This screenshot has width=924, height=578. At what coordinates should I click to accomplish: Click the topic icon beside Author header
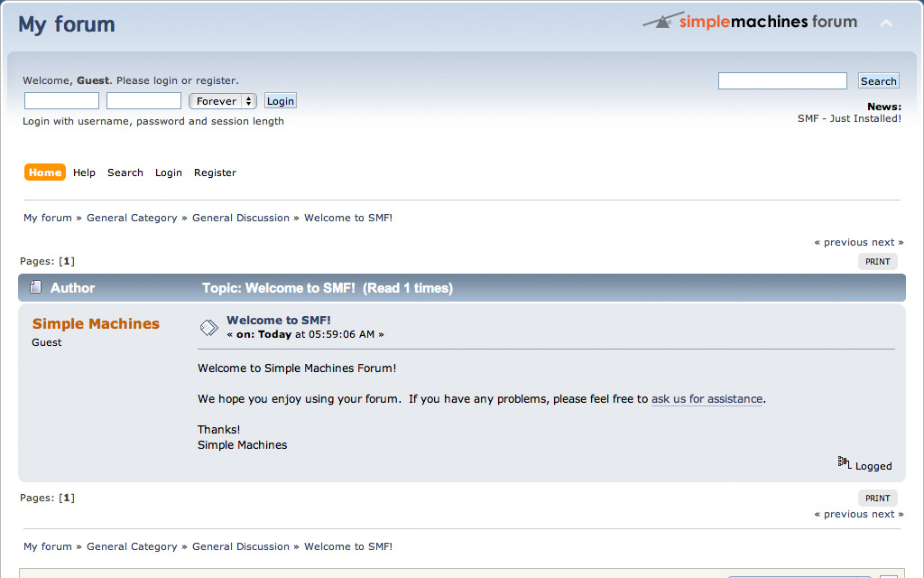pyautogui.click(x=35, y=287)
